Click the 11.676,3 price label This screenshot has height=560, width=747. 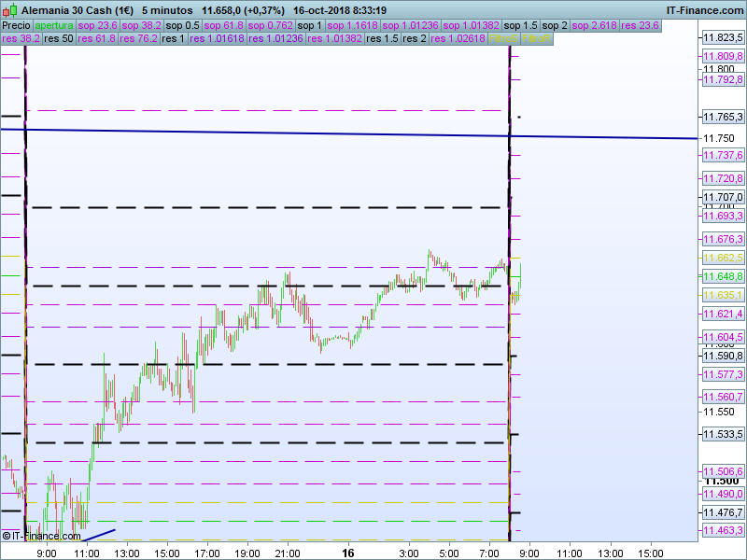723,239
